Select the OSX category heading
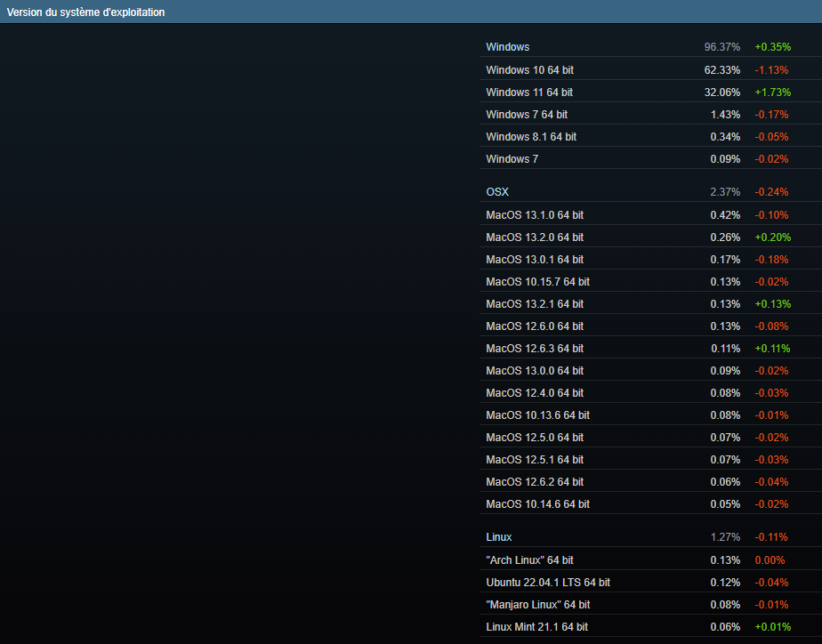 [497, 192]
